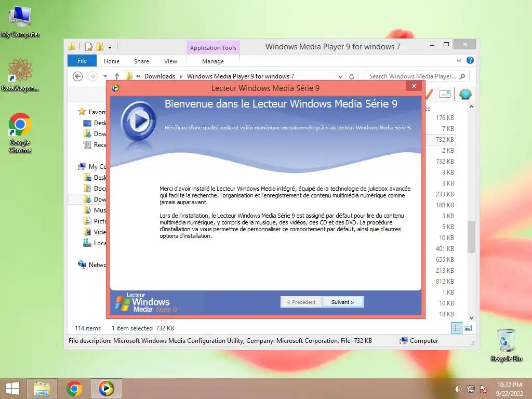Expand the Explorer ribbon chevron
The image size is (532, 399).
pyautogui.click(x=459, y=60)
